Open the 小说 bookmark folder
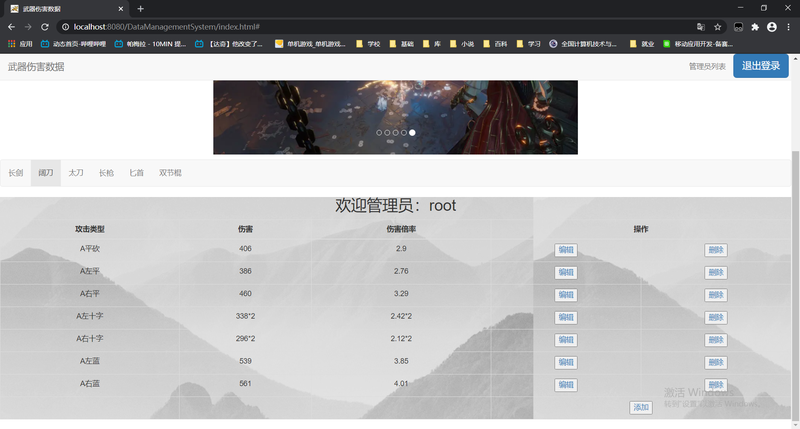 462,44
